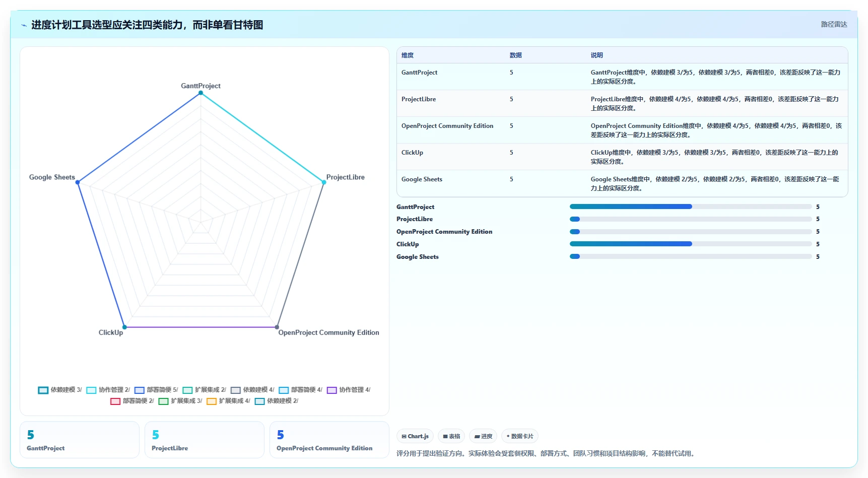
Task: Click the ProjectLibre progress bar
Action: point(691,219)
